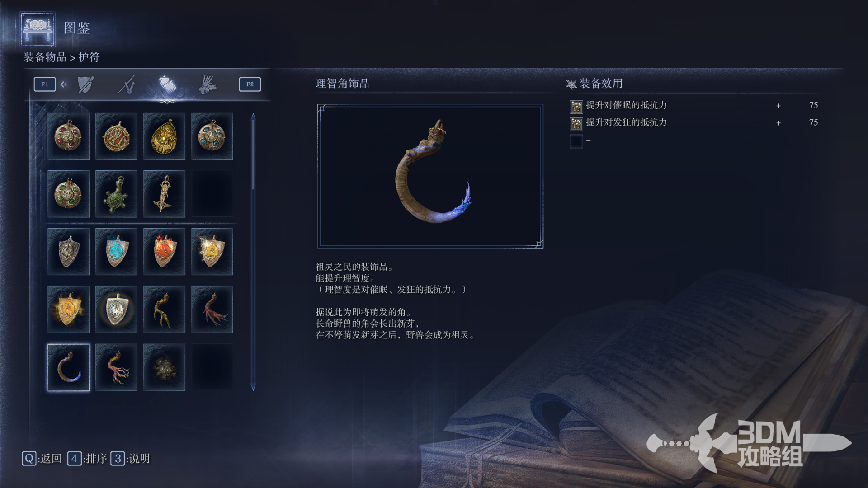The image size is (868, 488).
Task: Select the golden teardrop scarab talisman
Action: pyautogui.click(x=164, y=136)
